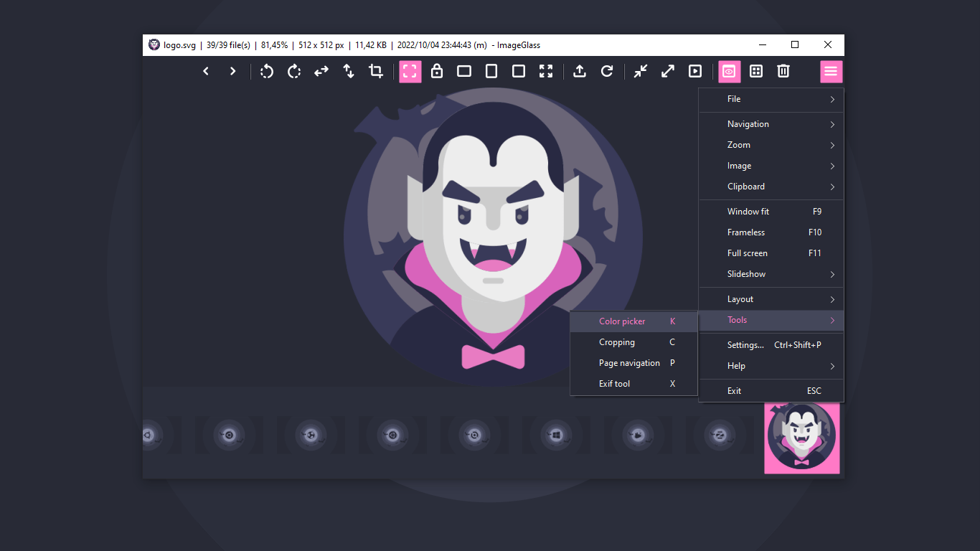Image resolution: width=980 pixels, height=551 pixels.
Task: Share or export the current image
Action: pos(579,71)
